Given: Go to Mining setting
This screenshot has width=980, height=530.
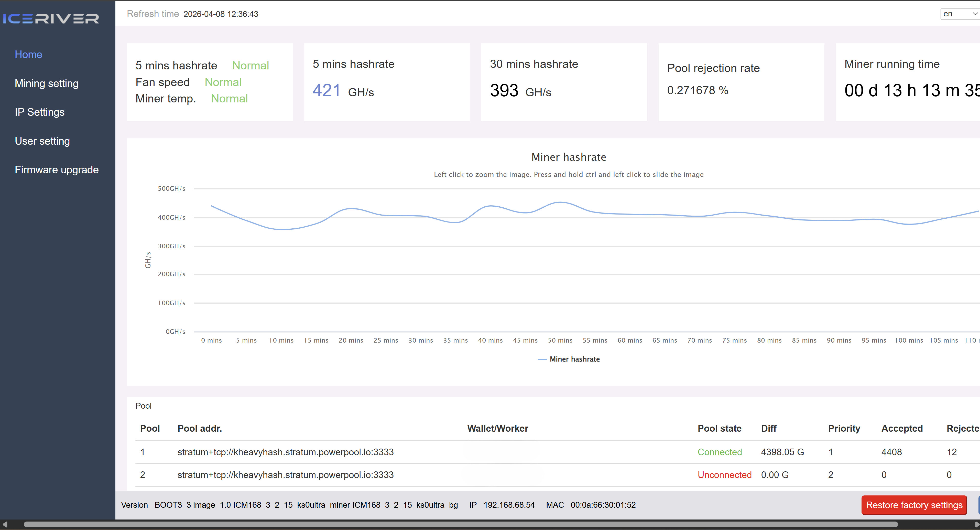Looking at the screenshot, I should pyautogui.click(x=46, y=83).
